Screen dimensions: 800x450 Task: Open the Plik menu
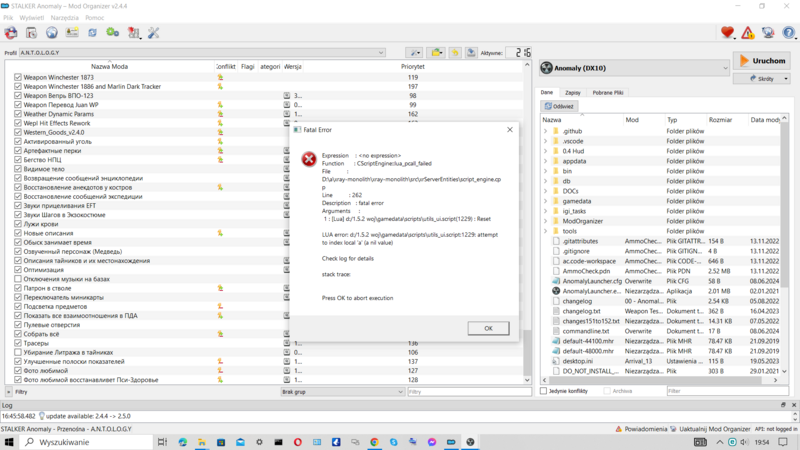coord(8,17)
